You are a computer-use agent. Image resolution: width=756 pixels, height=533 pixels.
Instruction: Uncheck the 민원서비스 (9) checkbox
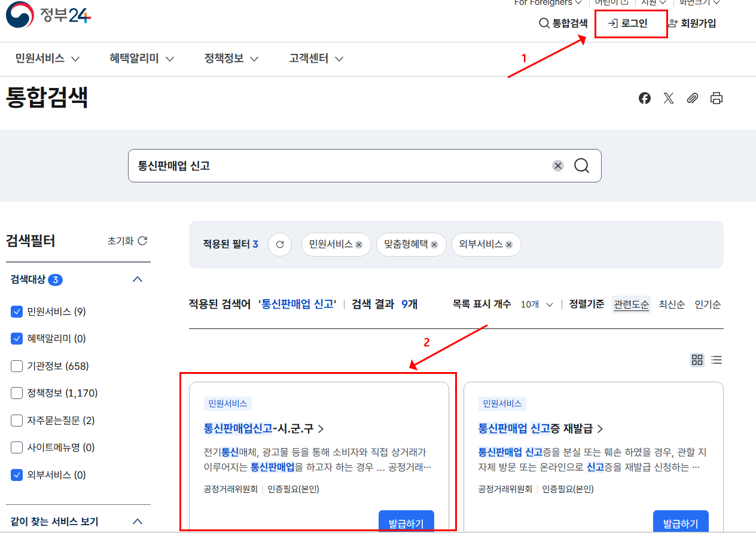pos(17,311)
